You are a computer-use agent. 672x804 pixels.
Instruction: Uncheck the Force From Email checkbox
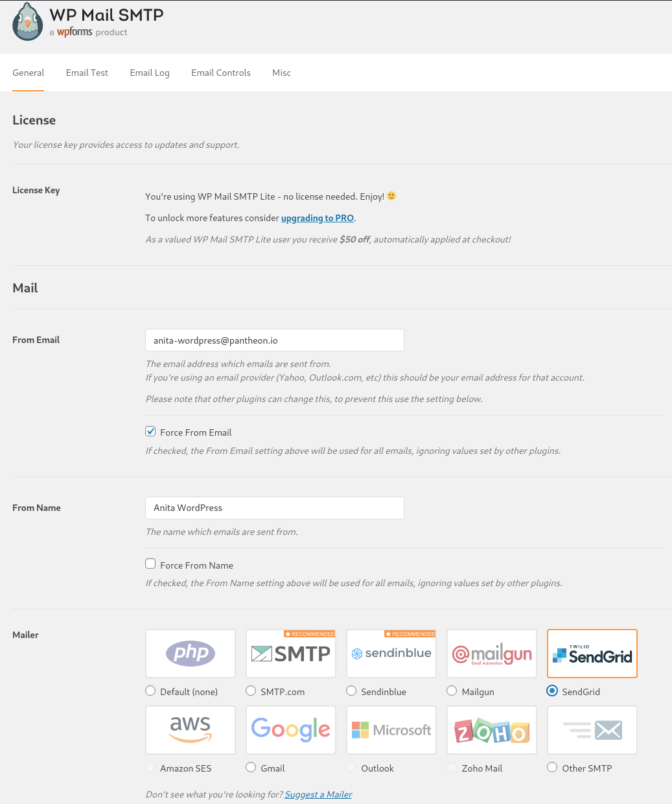coord(150,431)
